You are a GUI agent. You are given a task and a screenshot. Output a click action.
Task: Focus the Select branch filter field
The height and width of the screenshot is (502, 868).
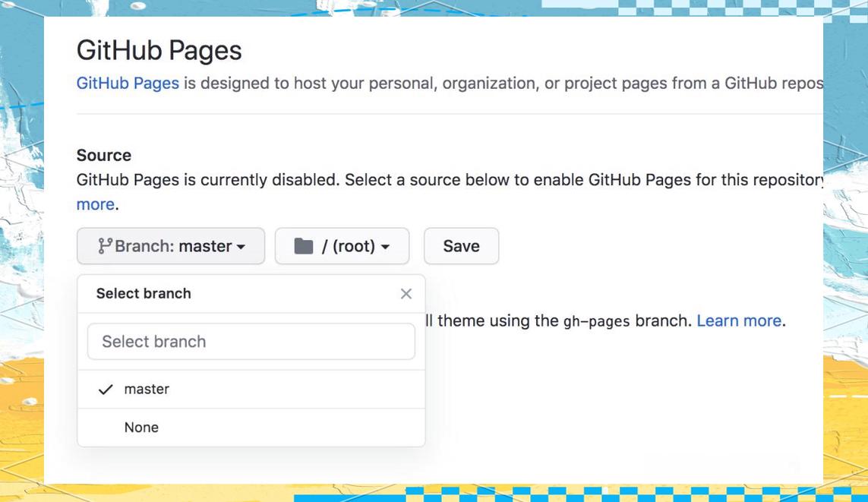point(251,342)
